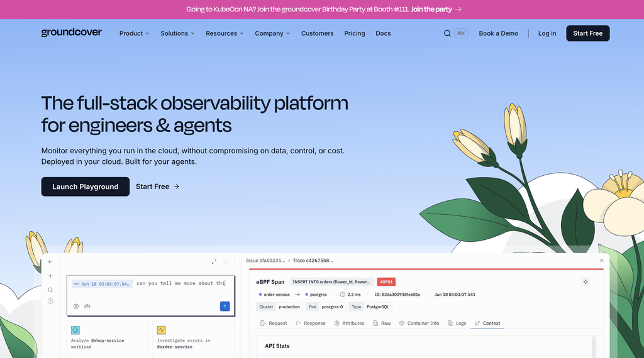Click the Start Free arrow link in hero
Viewport: 644px width, 358px height.
tap(158, 187)
